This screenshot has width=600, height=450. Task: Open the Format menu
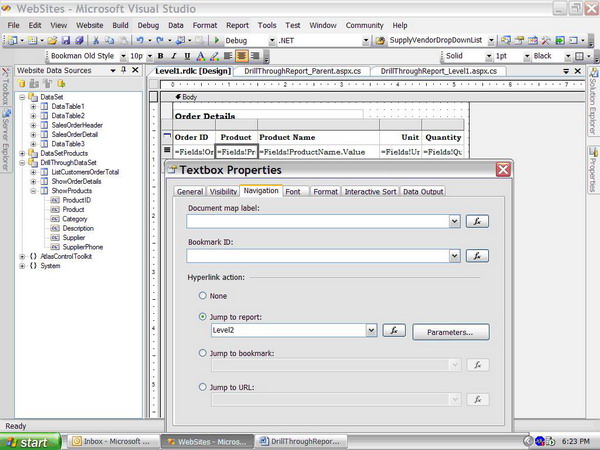205,25
